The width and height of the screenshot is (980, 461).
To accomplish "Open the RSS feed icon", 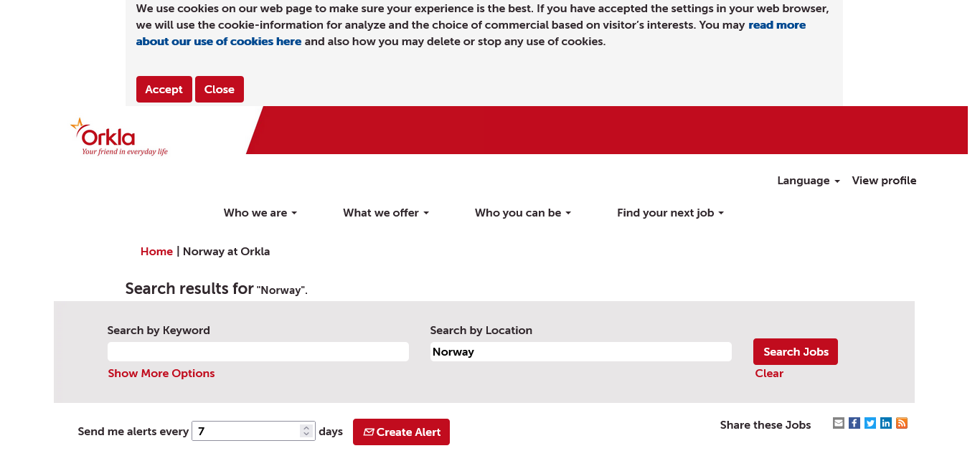I will coord(902,423).
